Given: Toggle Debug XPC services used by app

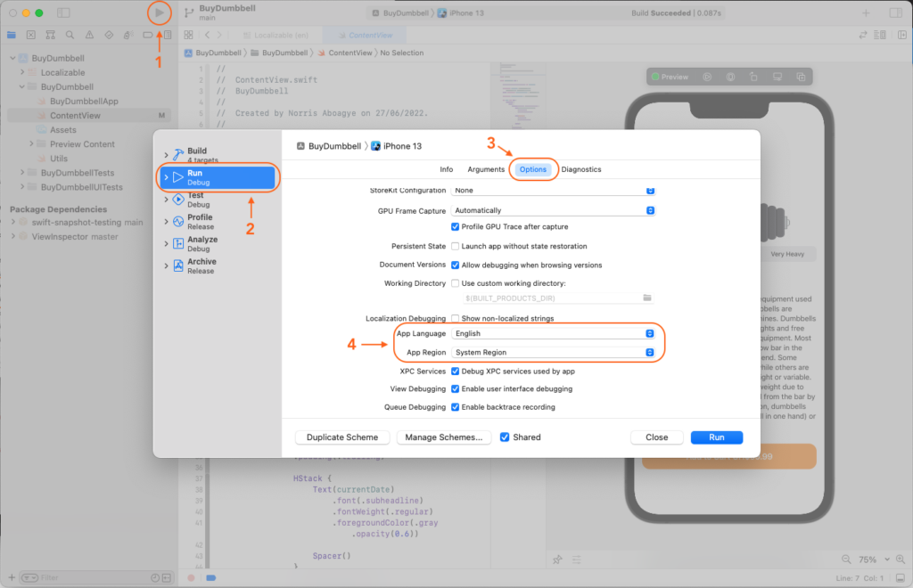Looking at the screenshot, I should pyautogui.click(x=456, y=371).
